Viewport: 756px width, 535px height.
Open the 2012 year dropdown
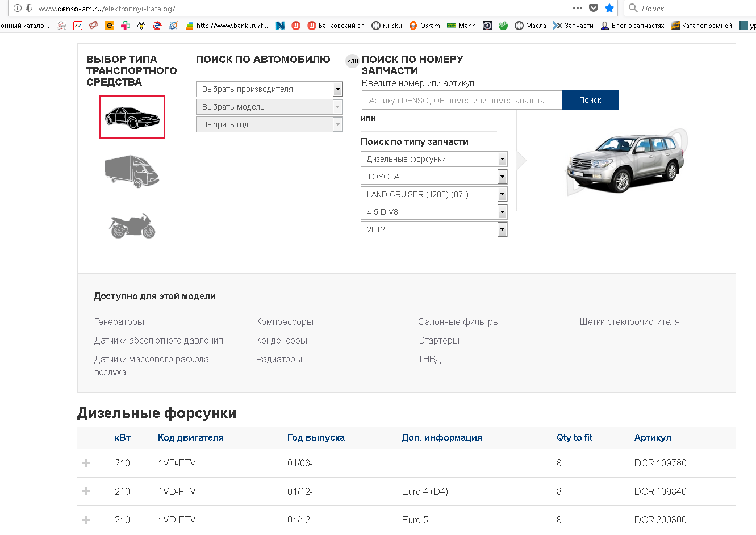click(434, 229)
